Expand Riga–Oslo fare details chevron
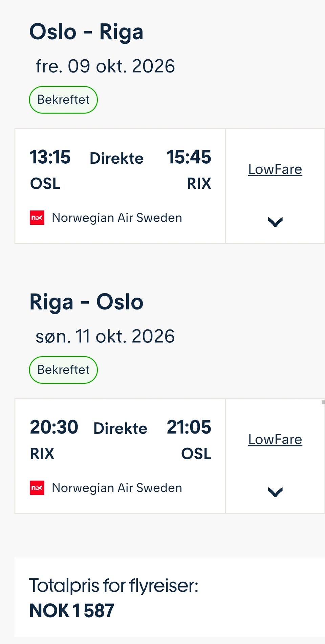The height and width of the screenshot is (644, 325). (x=275, y=492)
